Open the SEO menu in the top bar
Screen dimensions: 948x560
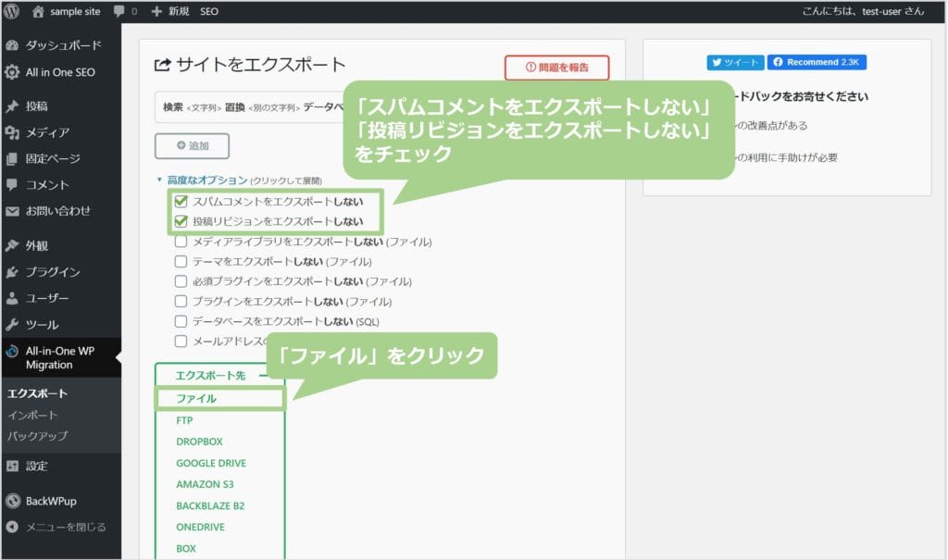209,12
